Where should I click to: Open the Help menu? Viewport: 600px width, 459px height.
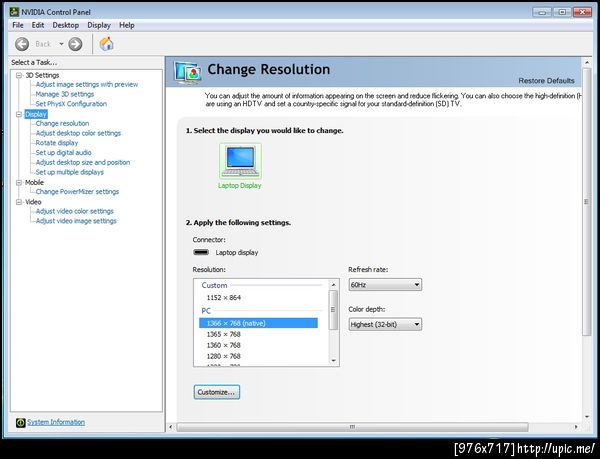(127, 25)
